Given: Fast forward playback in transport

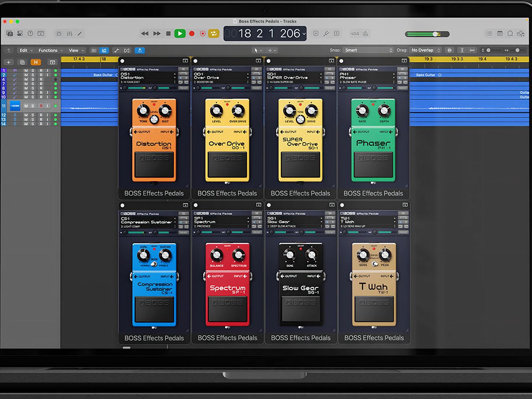Looking at the screenshot, I should coord(157,33).
